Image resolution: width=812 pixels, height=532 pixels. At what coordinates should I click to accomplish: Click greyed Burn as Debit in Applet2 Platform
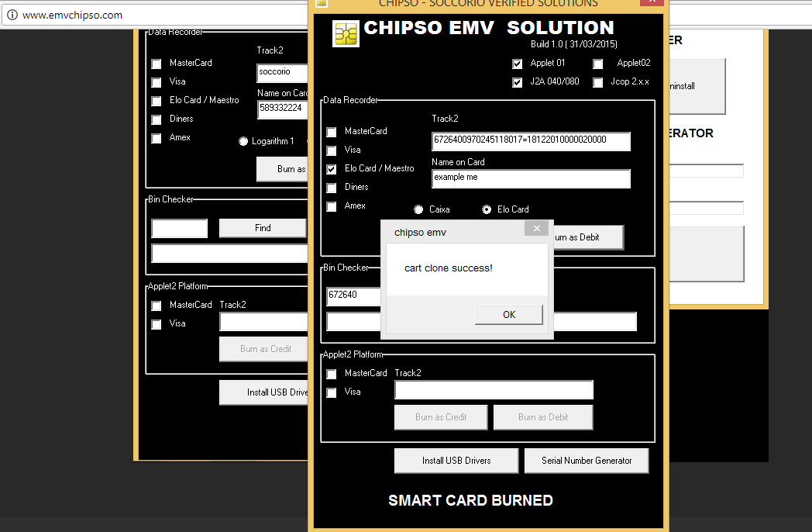tap(543, 417)
